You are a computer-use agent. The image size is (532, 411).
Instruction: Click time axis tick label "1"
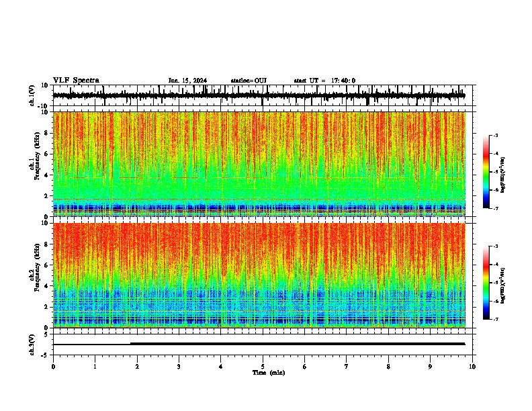[95, 367]
